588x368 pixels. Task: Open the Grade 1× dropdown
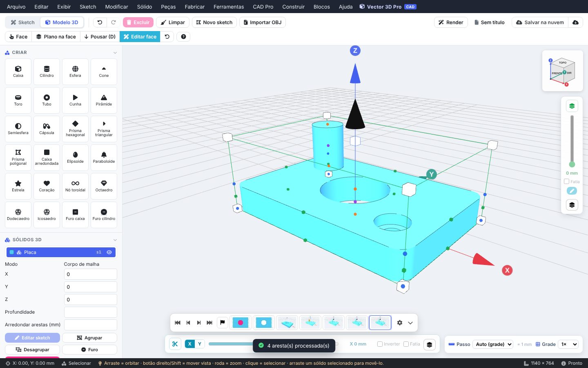[569, 344]
